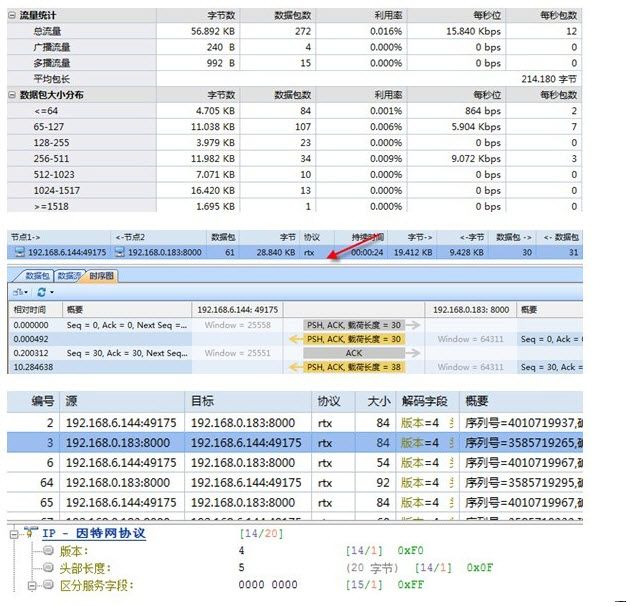Click the 56.892 KB total bytes value

point(213,31)
